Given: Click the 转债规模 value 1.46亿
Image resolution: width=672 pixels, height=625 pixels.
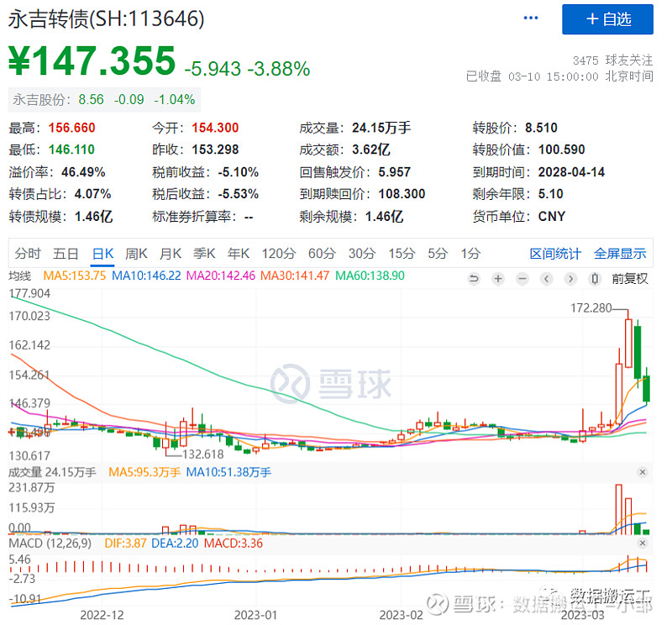Looking at the screenshot, I should pos(93,217).
